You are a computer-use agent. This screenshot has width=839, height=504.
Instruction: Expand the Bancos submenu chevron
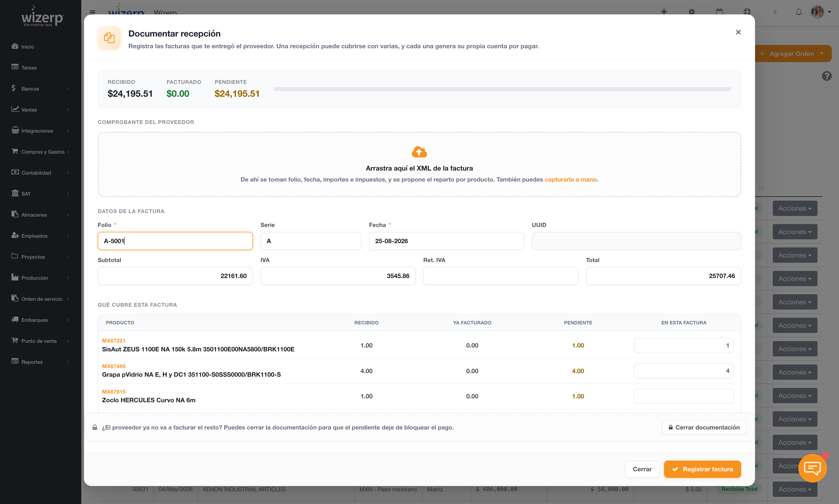[68, 89]
